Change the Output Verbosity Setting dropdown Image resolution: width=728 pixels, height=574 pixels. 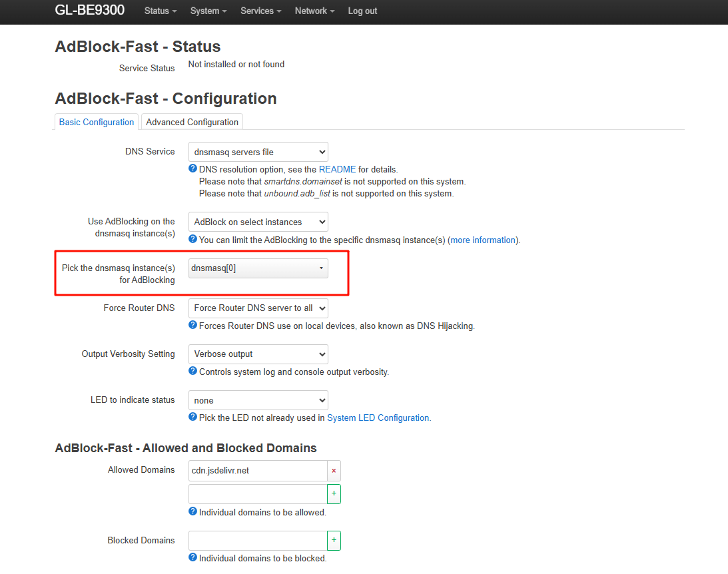point(258,354)
